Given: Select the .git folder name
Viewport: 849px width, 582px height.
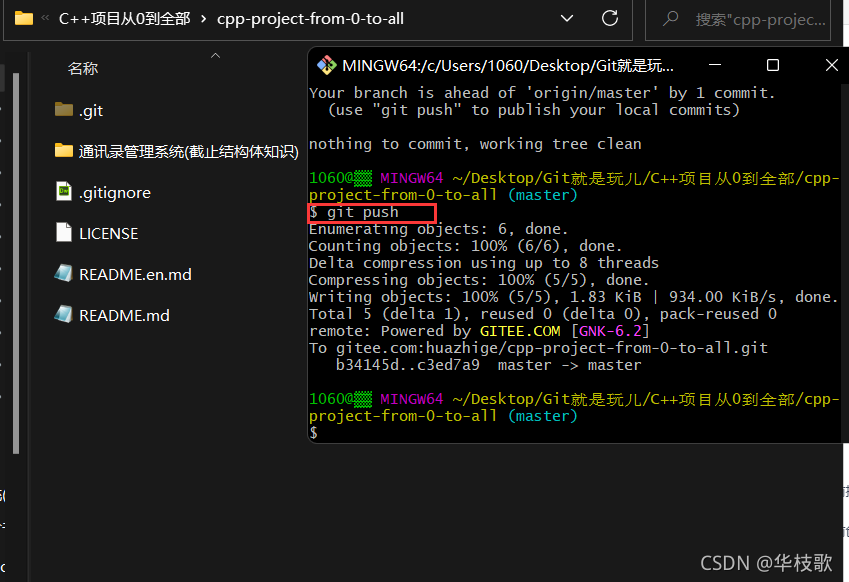Looking at the screenshot, I should click(91, 111).
